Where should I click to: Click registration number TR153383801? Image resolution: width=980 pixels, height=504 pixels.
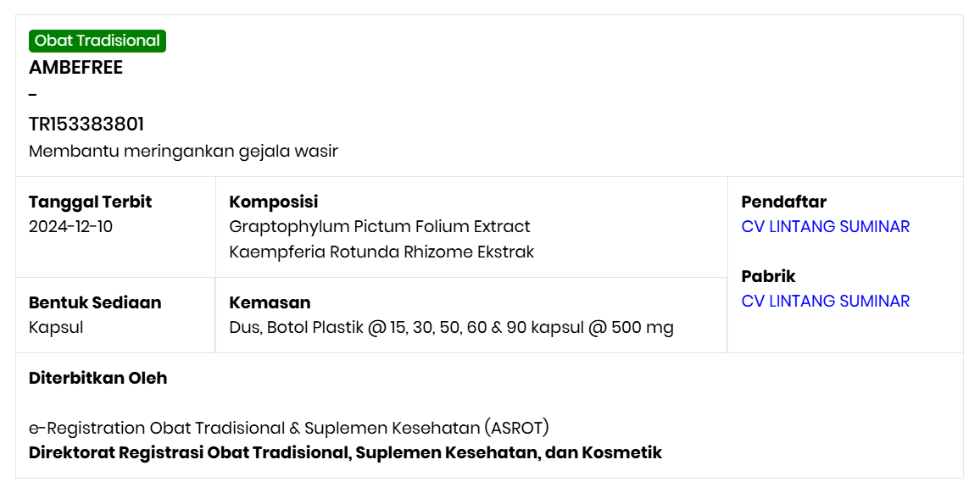click(x=86, y=125)
